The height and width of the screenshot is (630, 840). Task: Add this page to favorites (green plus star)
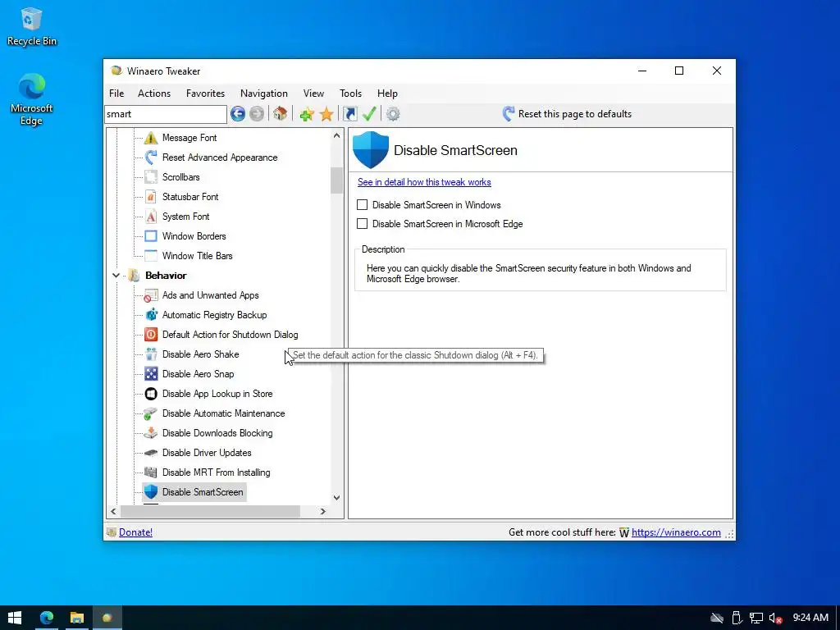click(x=307, y=114)
